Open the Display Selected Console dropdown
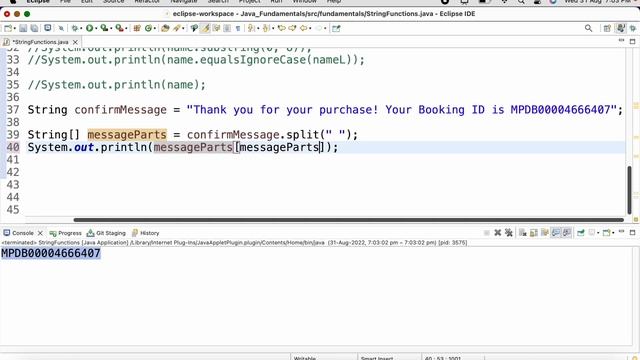640x360 pixels. click(598, 233)
